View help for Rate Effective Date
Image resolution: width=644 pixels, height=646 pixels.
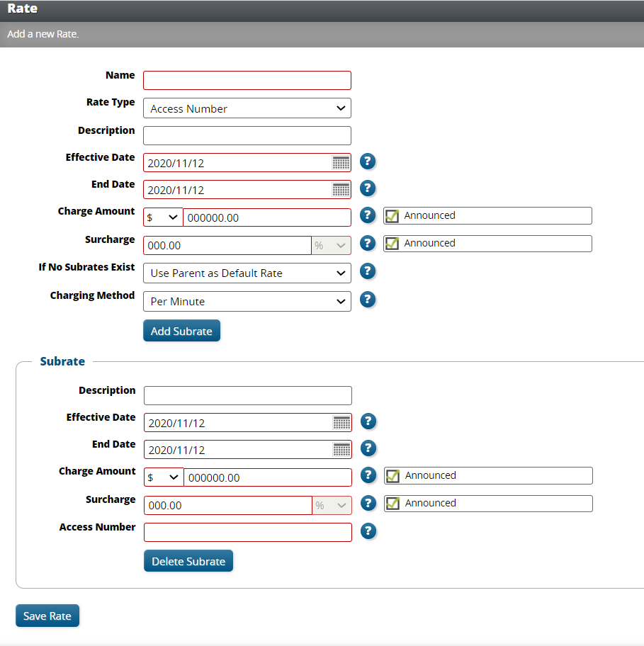(367, 161)
